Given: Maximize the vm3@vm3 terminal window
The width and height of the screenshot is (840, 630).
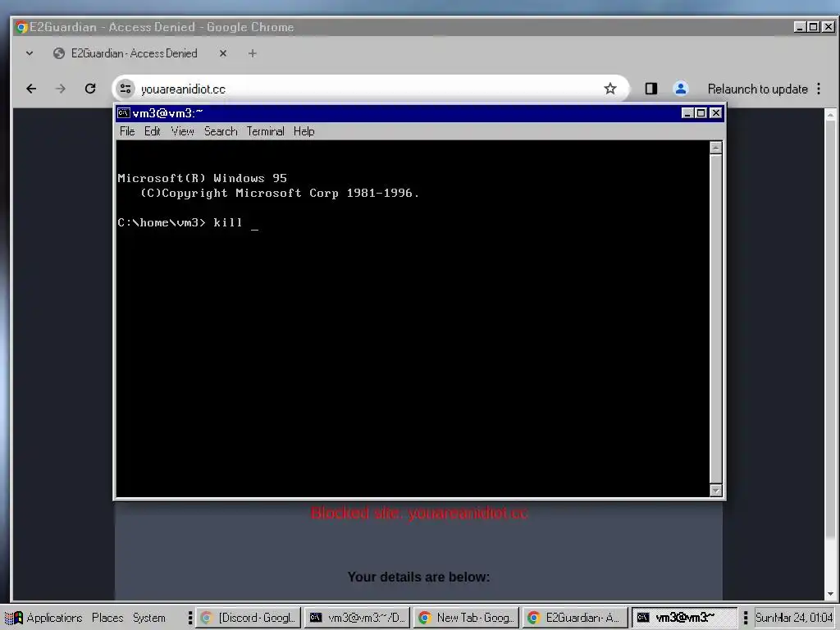Looking at the screenshot, I should [701, 113].
